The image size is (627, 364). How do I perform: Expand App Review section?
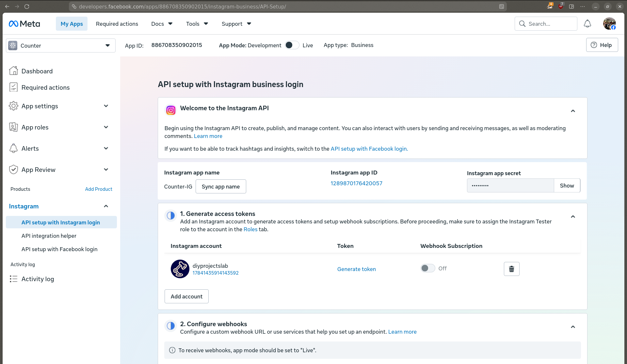[x=106, y=170]
